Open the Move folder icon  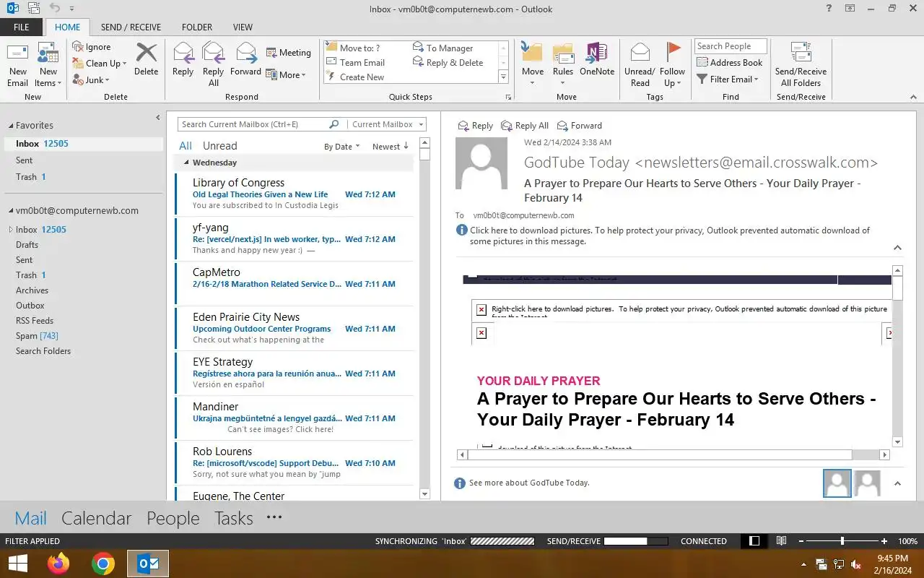click(x=532, y=53)
